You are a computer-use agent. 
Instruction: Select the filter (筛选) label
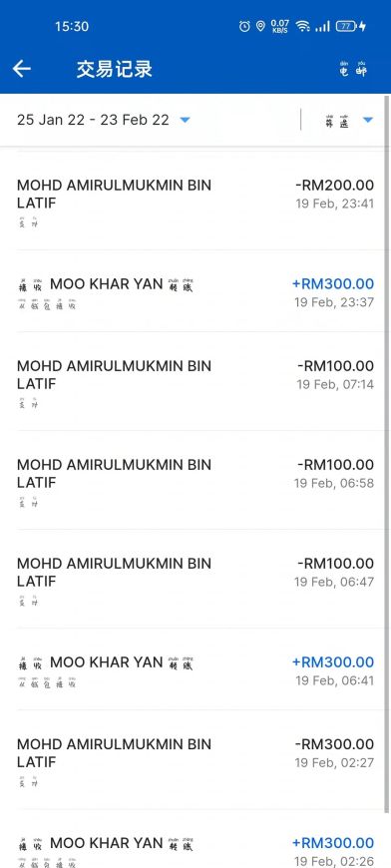337,120
